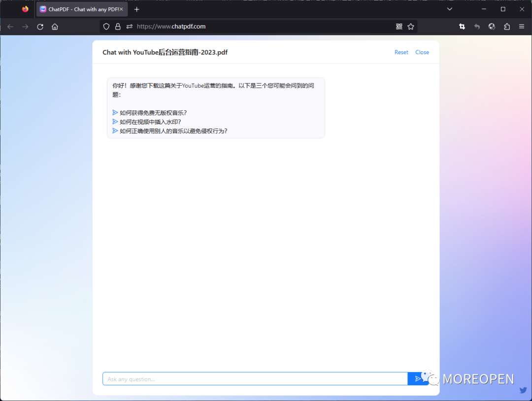Screen dimensions: 532x401
Task: Open the Twitter bird link
Action: click(x=523, y=390)
